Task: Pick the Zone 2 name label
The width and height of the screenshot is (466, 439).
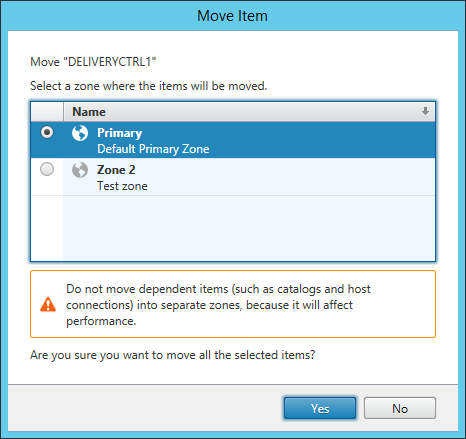Action: 116,170
